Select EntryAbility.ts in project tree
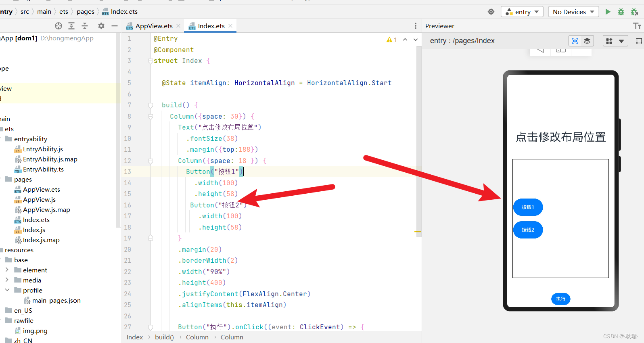Image resolution: width=644 pixels, height=343 pixels. [43, 169]
